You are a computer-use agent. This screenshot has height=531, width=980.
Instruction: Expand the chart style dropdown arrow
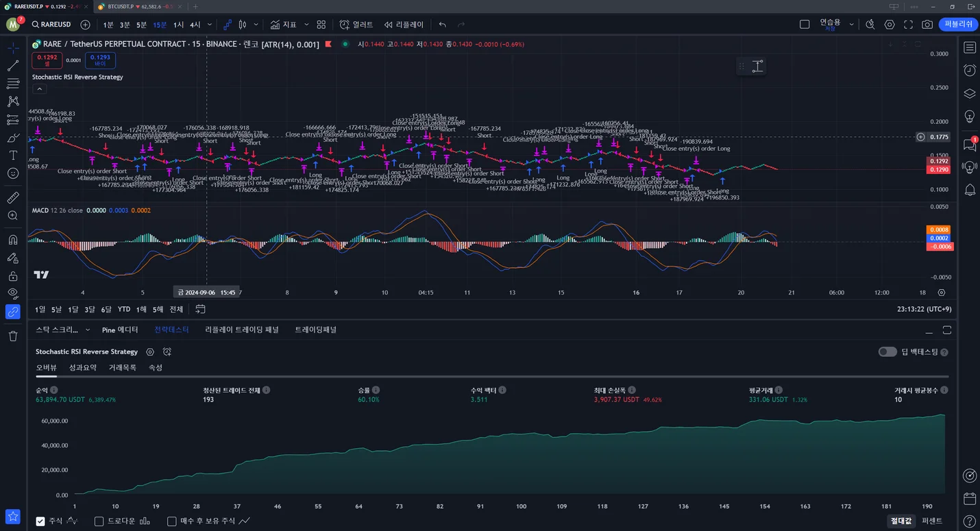(256, 25)
